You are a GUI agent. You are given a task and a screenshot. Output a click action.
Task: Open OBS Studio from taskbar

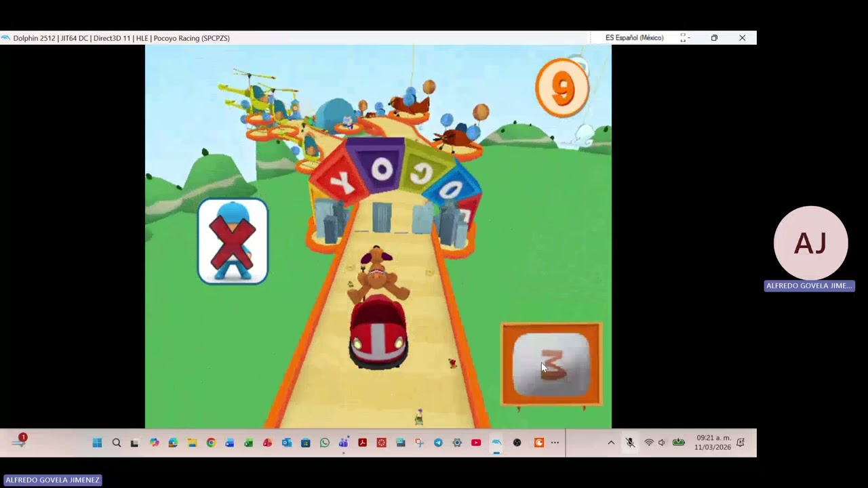click(517, 443)
